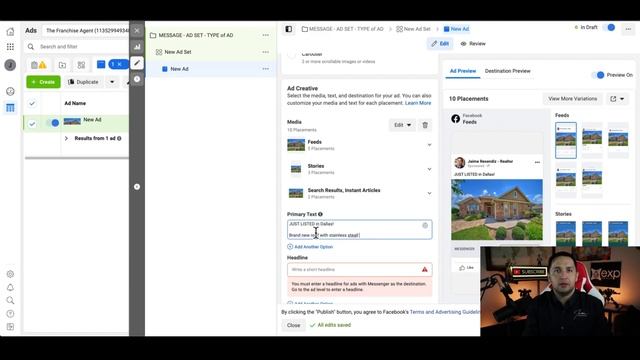The image size is (640, 360).
Task: Expand Search Results, Instant Articles placements
Action: point(429,193)
